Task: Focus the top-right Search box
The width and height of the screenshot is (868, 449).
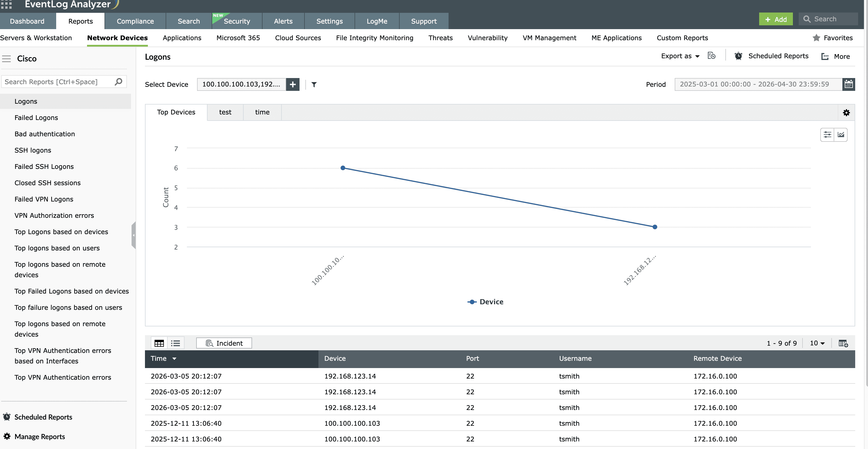Action: click(x=829, y=19)
